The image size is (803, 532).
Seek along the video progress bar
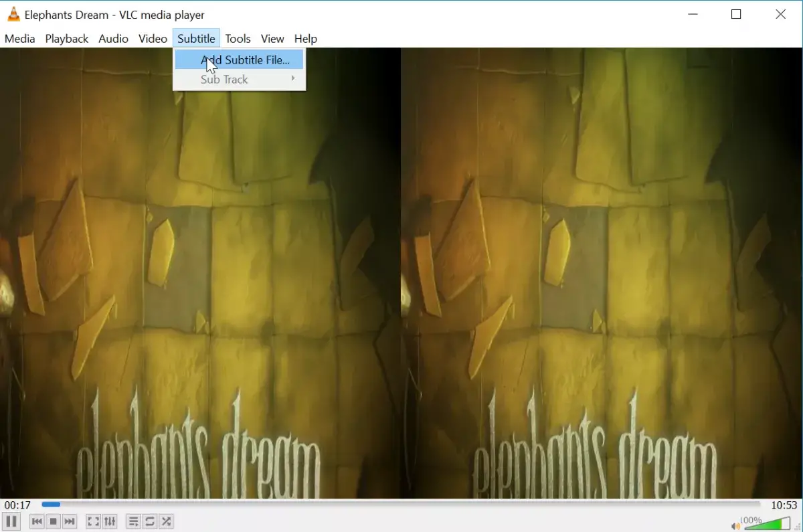pos(401,505)
